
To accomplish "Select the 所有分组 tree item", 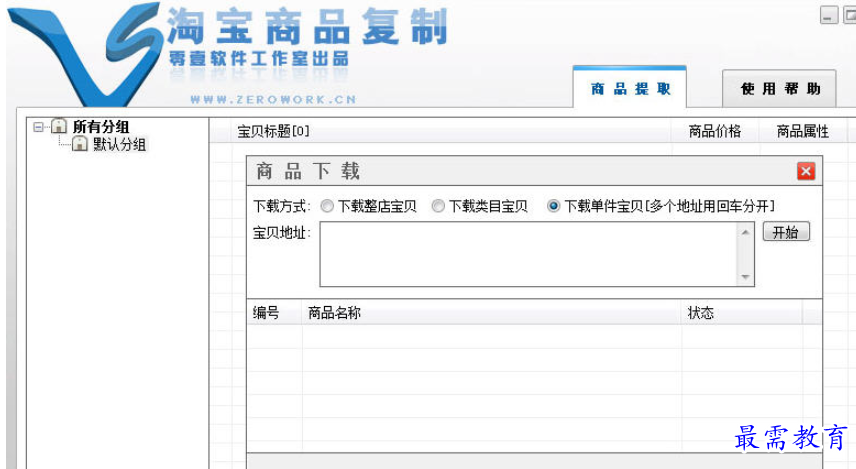I will coord(100,127).
